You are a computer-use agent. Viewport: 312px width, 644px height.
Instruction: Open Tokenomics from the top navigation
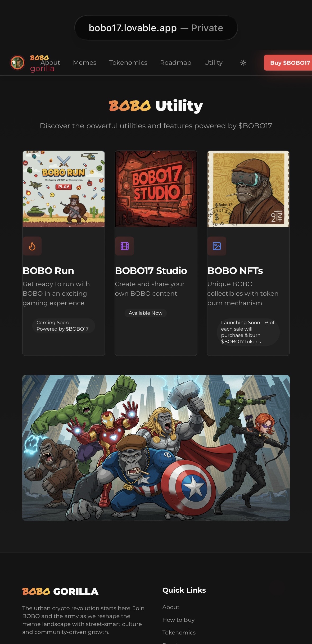pyautogui.click(x=128, y=63)
